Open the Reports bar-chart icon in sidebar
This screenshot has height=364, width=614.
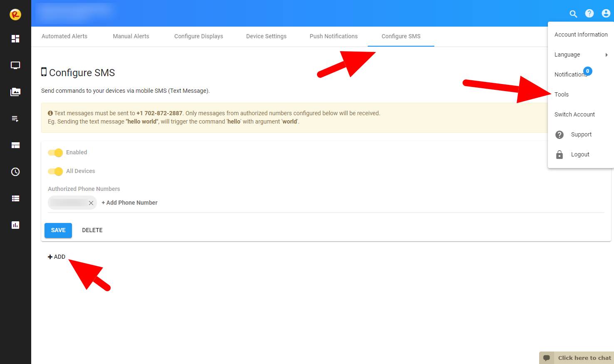(x=15, y=225)
